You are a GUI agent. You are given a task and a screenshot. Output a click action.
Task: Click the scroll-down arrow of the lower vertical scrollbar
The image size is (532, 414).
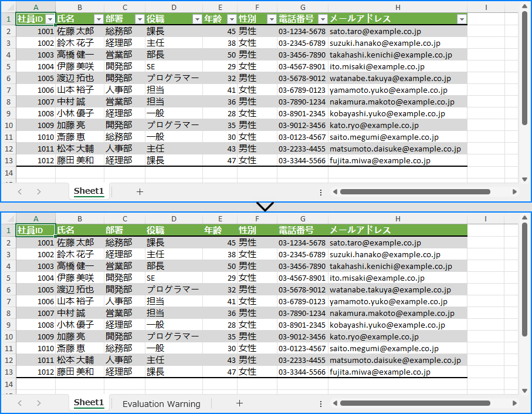[524, 391]
